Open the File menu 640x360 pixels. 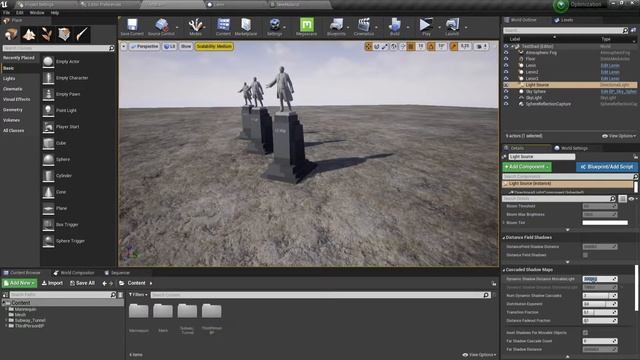[7, 13]
